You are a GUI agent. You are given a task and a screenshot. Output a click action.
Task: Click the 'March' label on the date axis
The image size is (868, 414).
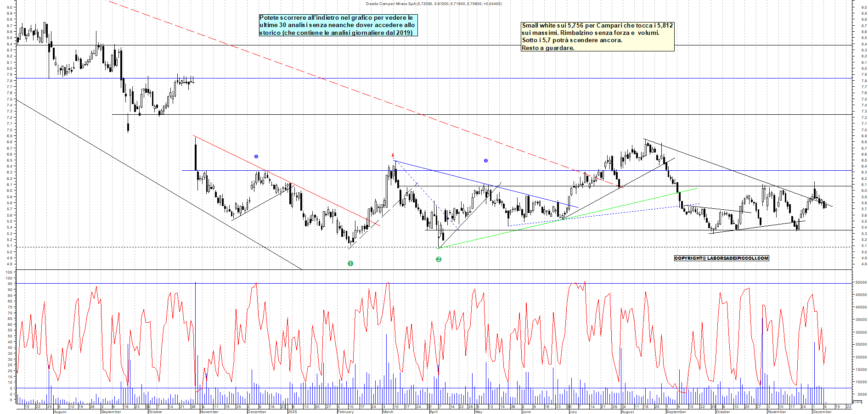[x=388, y=412]
